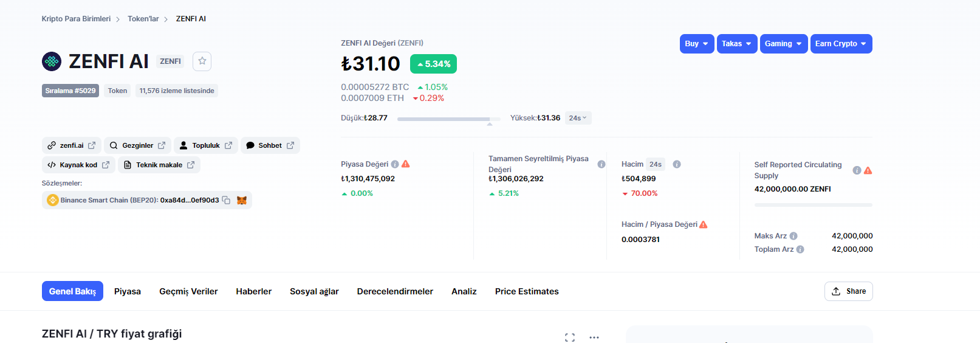Viewport: 980px width, 343px height.
Task: Add ZENFI AI to watchlist star
Action: 202,61
